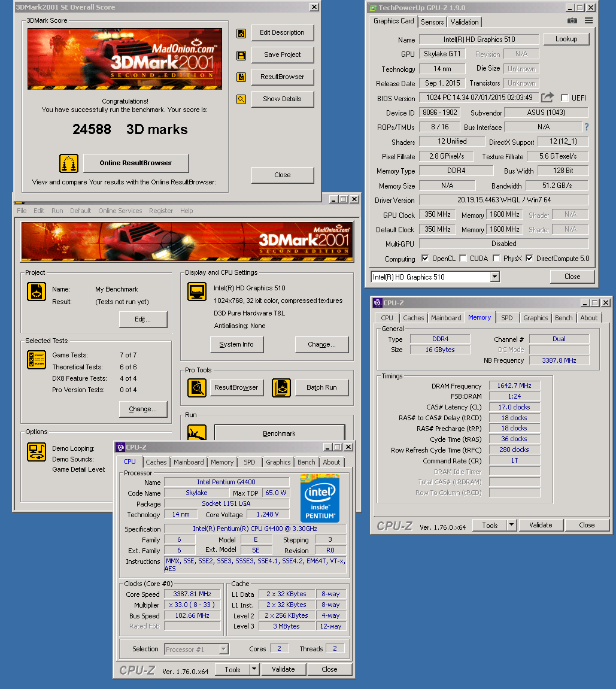The width and height of the screenshot is (616, 689).
Task: Click the CPU-Z CPU window title icon
Action: [120, 447]
